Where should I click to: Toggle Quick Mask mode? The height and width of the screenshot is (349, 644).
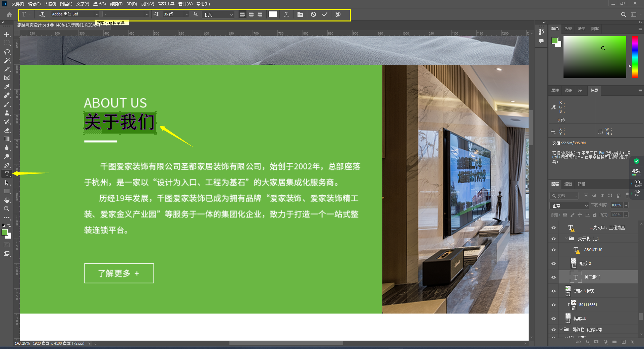(x=7, y=245)
